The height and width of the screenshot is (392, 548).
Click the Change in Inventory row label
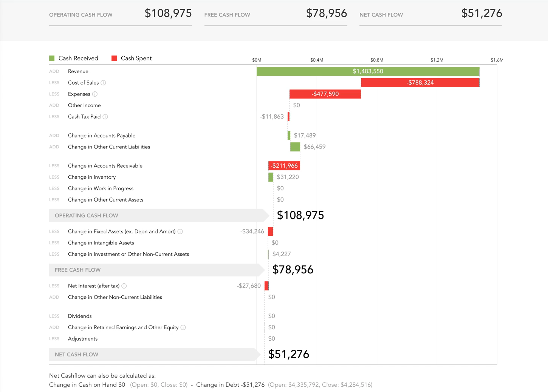pyautogui.click(x=92, y=177)
